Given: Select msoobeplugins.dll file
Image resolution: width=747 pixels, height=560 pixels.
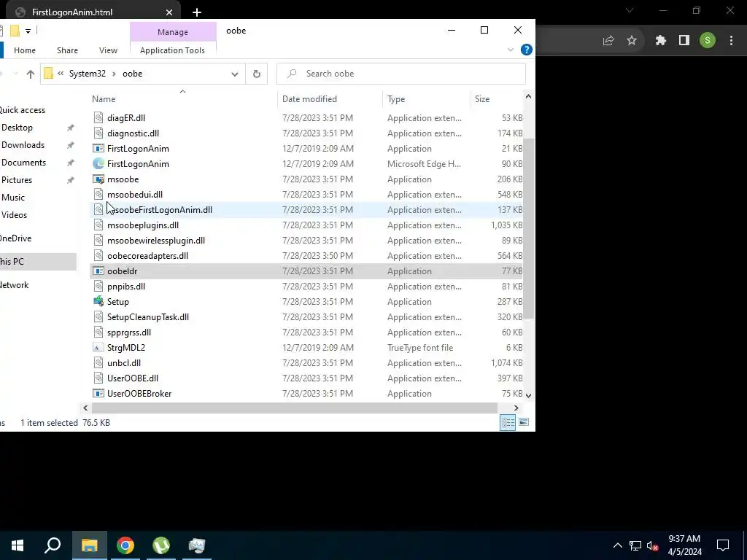Looking at the screenshot, I should click(x=306, y=225).
